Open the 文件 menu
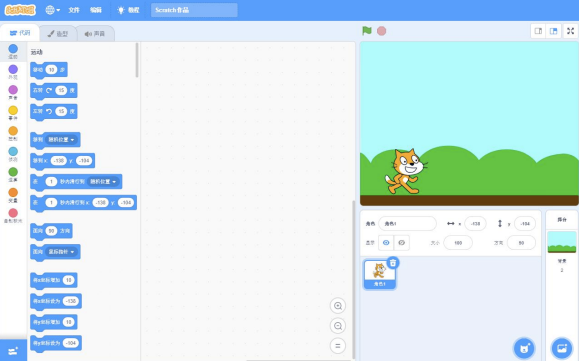This screenshot has height=361, width=579. [x=74, y=10]
